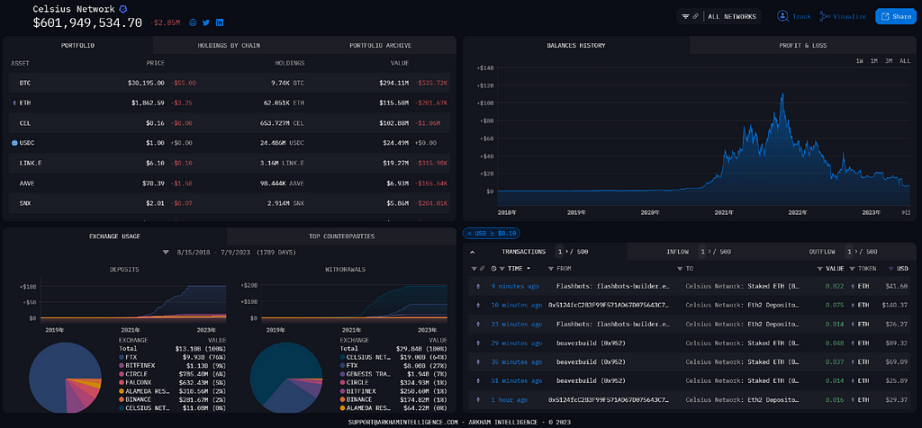
Task: Select the Portfolio tab
Action: [78, 45]
